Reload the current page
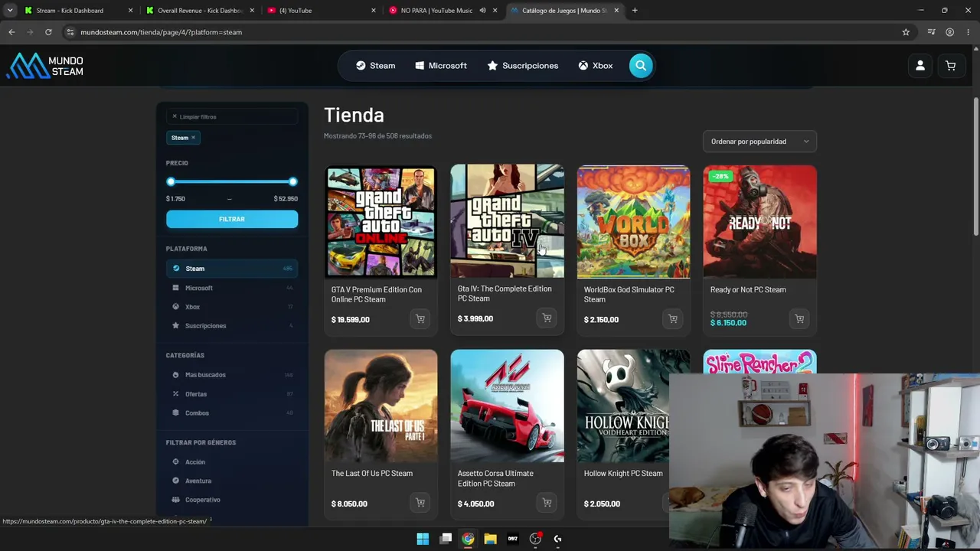Screen dimensions: 980x551 pyautogui.click(x=48, y=32)
